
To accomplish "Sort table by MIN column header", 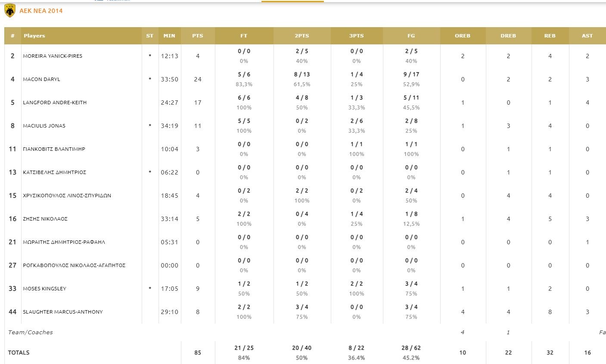I will (169, 36).
